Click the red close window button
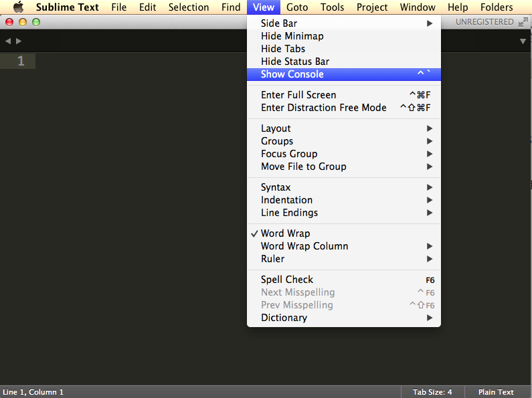Image resolution: width=532 pixels, height=398 pixels. click(9, 22)
